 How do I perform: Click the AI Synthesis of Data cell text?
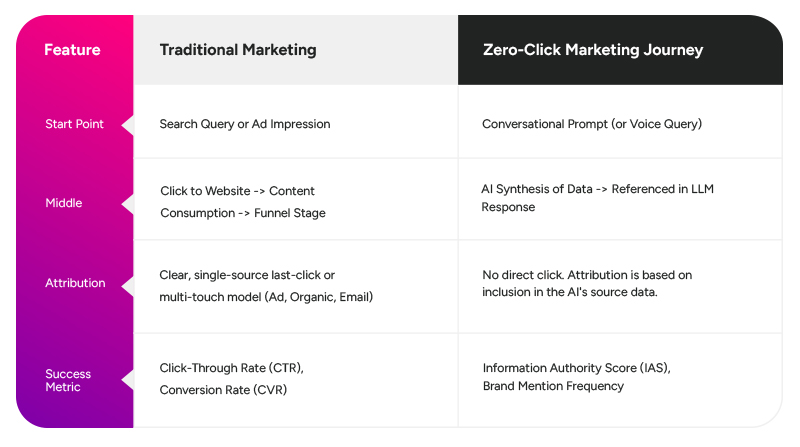598,188
